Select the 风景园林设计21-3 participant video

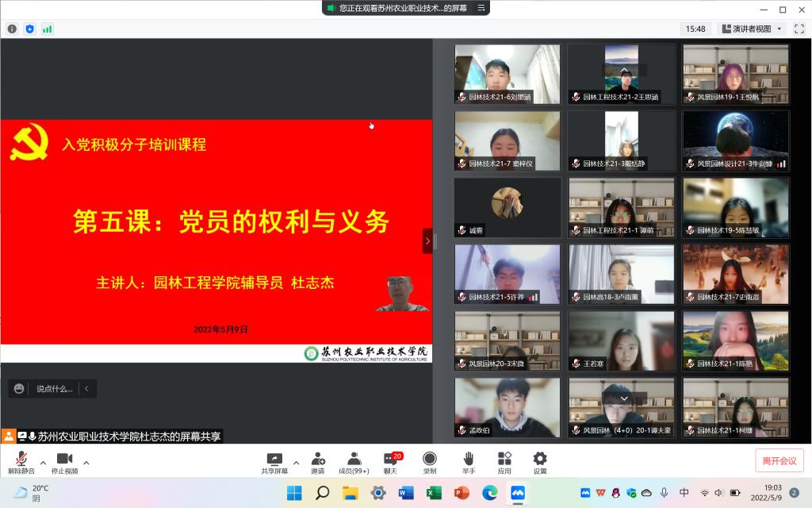pos(736,141)
